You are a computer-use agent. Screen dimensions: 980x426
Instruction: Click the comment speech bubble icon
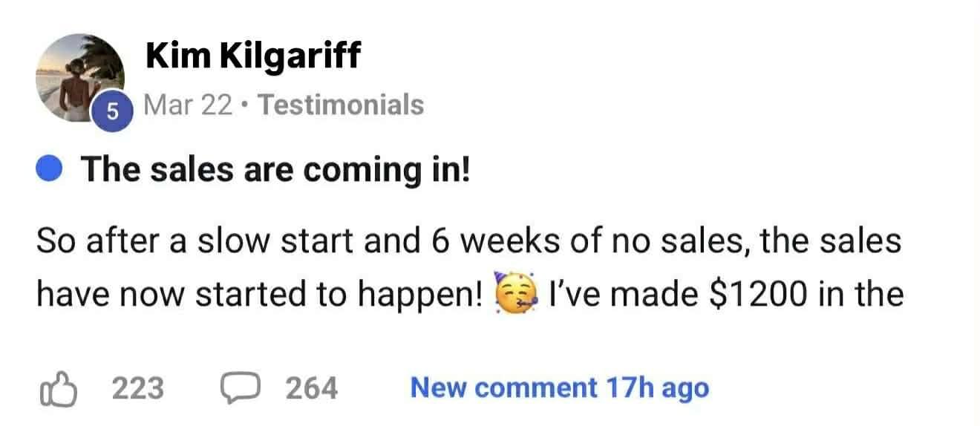pyautogui.click(x=240, y=388)
